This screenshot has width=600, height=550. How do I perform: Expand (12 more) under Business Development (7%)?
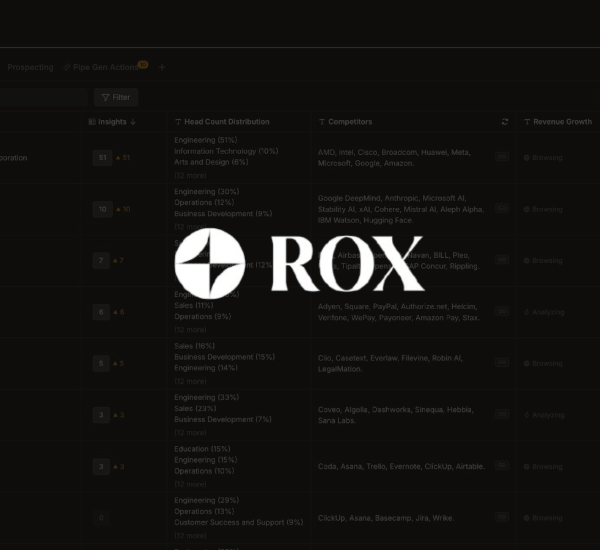pyautogui.click(x=190, y=433)
